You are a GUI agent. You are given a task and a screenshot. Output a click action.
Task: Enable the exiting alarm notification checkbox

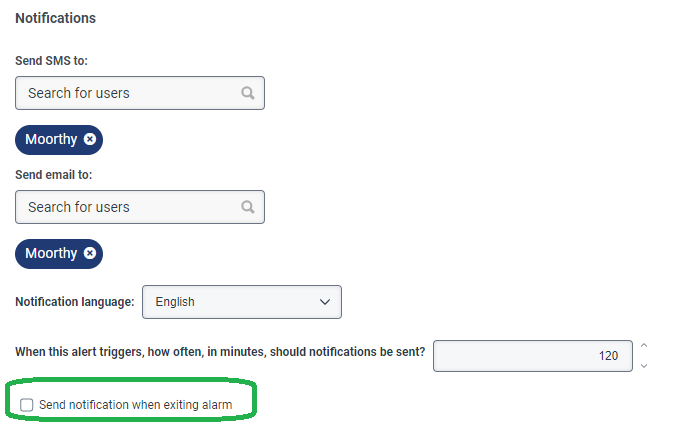tap(26, 404)
